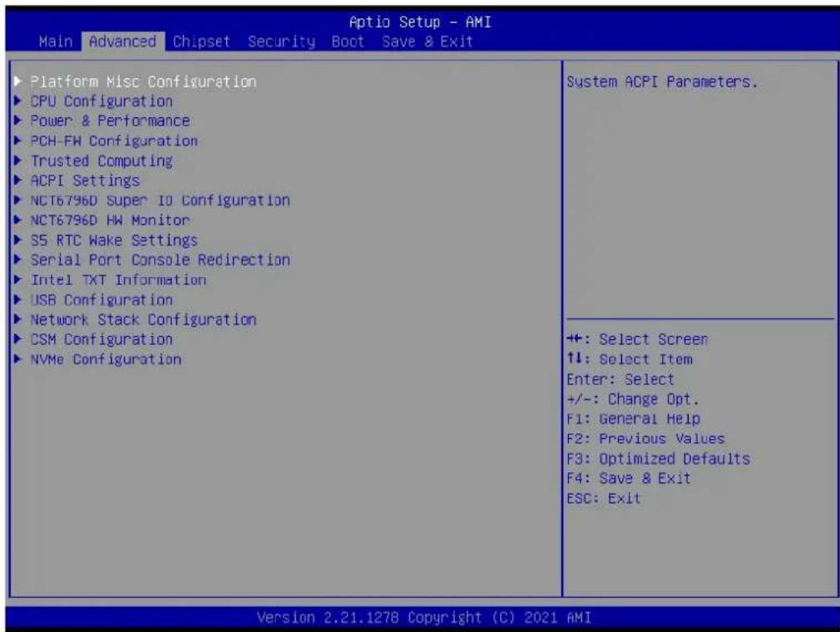Switch to the Main tab
The height and width of the screenshot is (632, 840).
tap(56, 42)
